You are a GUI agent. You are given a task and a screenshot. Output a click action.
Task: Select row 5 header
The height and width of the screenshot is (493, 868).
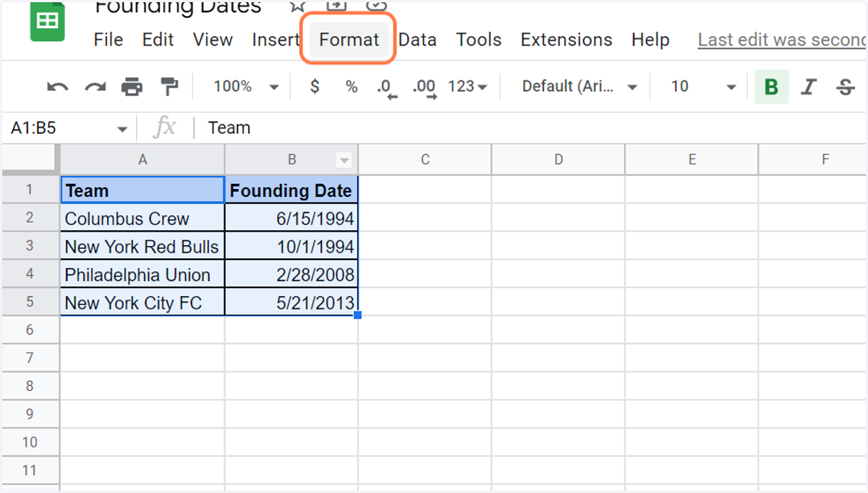click(30, 302)
